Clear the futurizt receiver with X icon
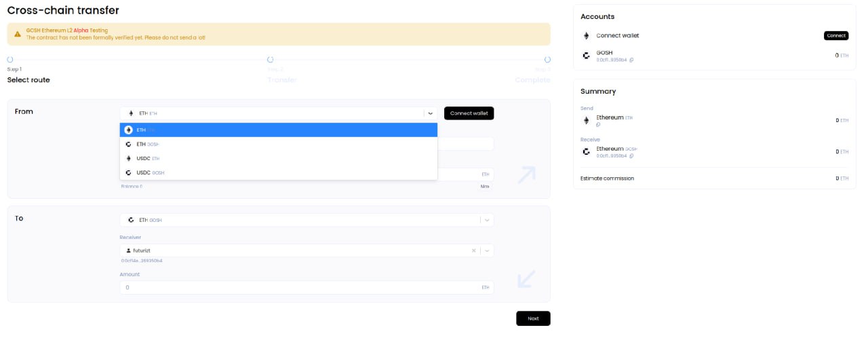Screen dimensions: 868x338 pos(474,250)
